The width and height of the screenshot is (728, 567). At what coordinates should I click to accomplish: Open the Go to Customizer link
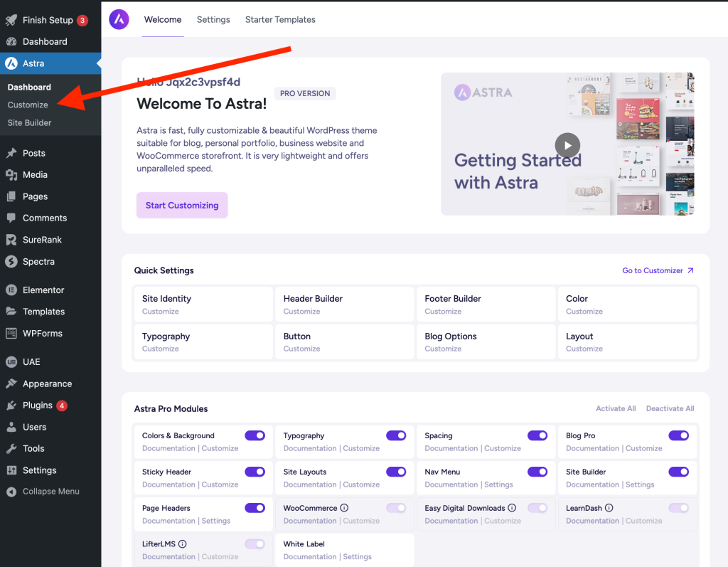658,270
